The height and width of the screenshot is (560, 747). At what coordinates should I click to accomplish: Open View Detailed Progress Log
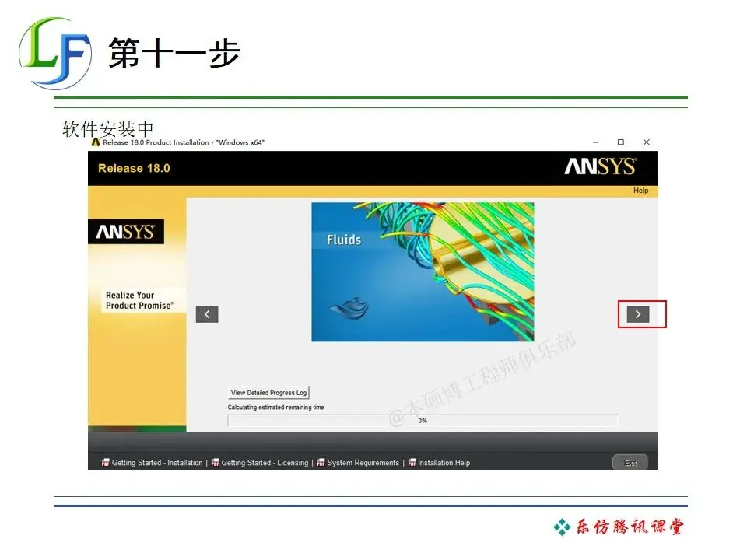(x=268, y=392)
